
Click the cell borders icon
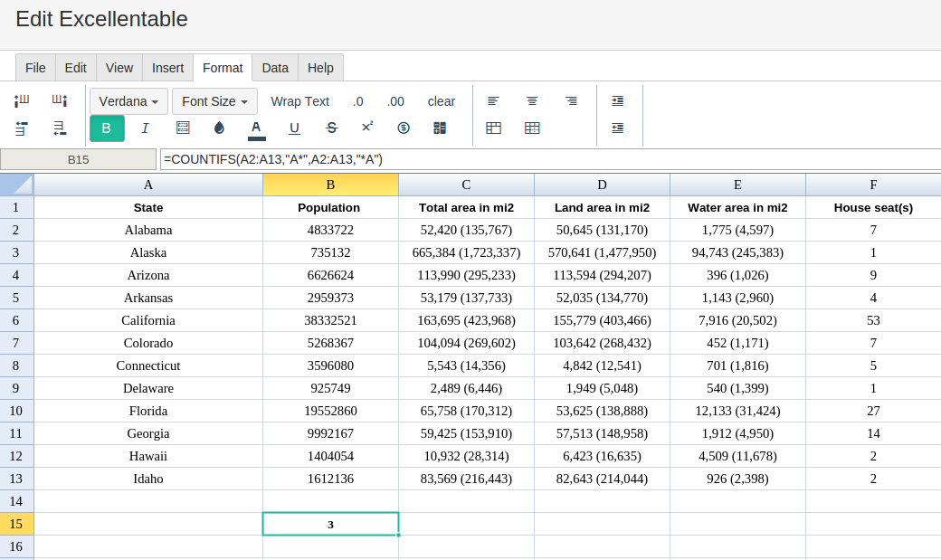(183, 128)
